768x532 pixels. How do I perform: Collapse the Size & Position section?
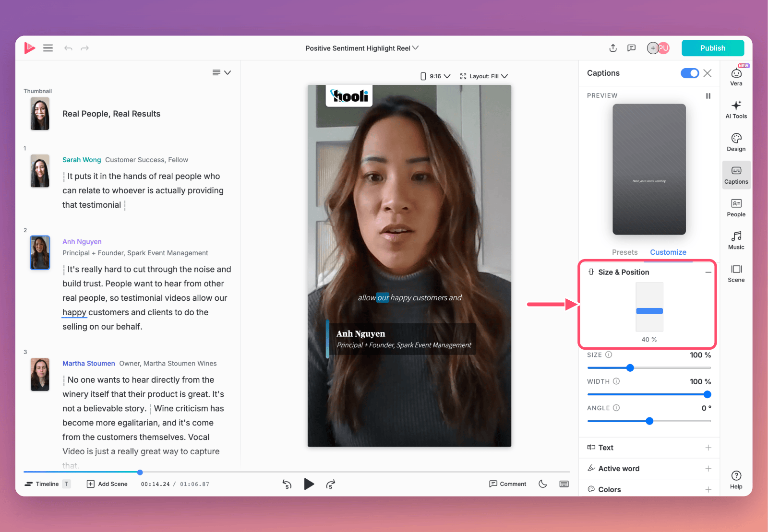[708, 272]
